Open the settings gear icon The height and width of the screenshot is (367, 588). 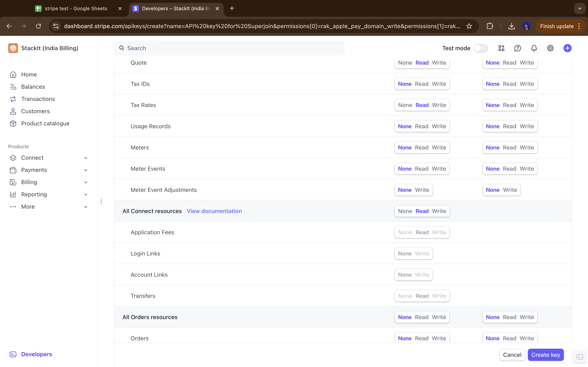(550, 48)
